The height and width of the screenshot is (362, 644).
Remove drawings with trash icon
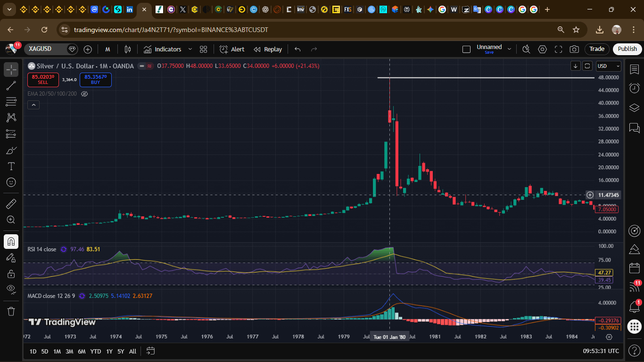click(11, 311)
